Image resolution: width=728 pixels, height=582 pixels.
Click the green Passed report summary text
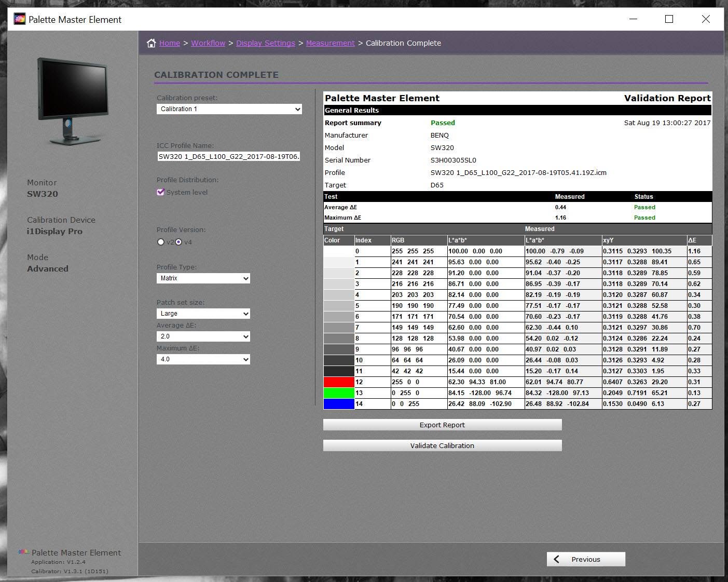coord(443,123)
